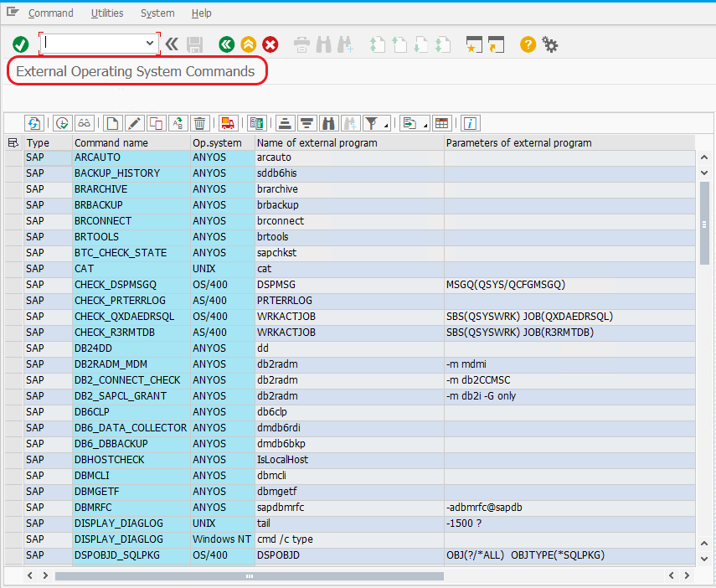Open Customize Local Layout gear icon
This screenshot has height=588, width=716.
point(550,44)
